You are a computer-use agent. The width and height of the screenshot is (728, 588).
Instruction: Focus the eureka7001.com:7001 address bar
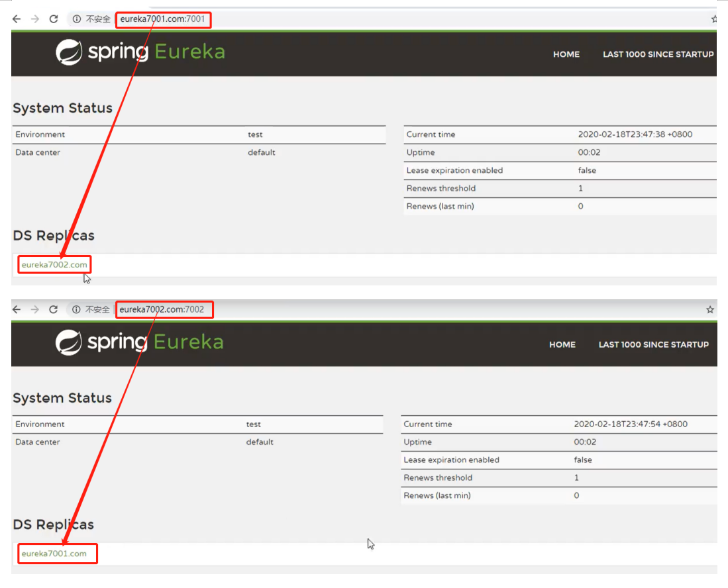(x=163, y=19)
